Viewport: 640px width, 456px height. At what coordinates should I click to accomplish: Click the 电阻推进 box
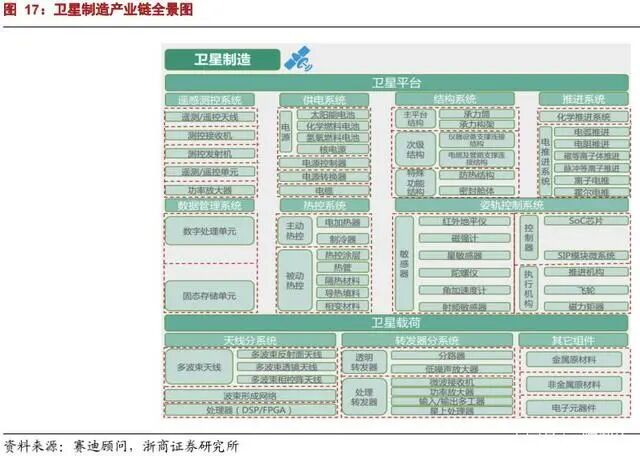pos(592,144)
